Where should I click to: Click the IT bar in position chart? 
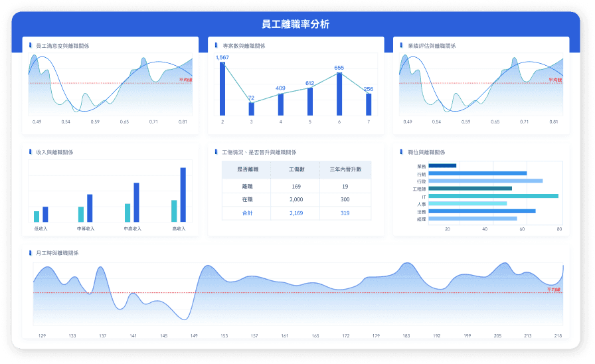pyautogui.click(x=493, y=196)
